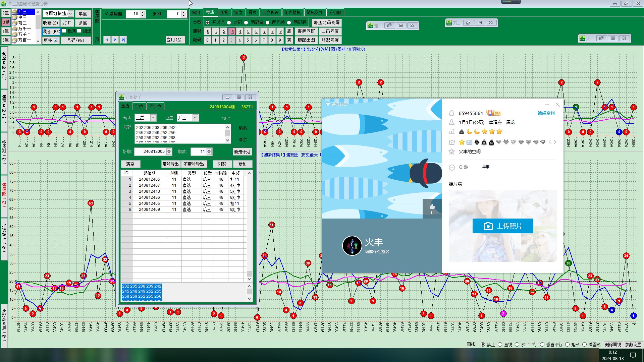Click the crown privileges icon in profile

click(x=452, y=142)
